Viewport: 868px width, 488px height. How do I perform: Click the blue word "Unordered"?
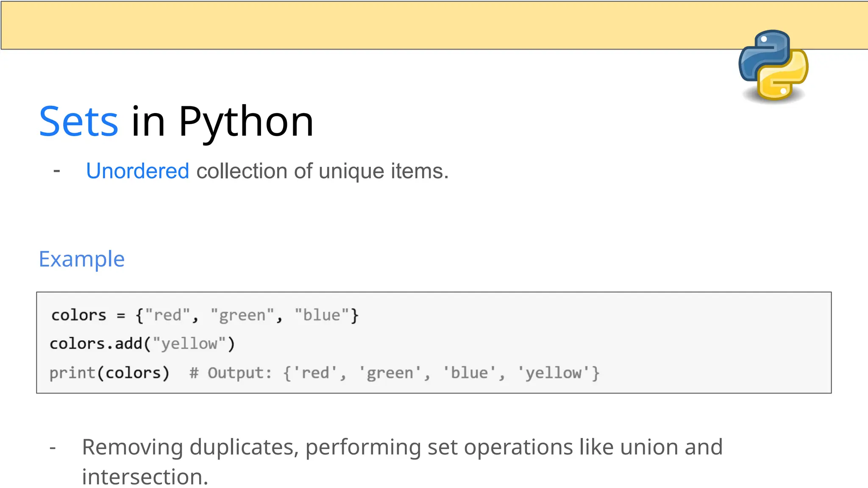point(137,171)
